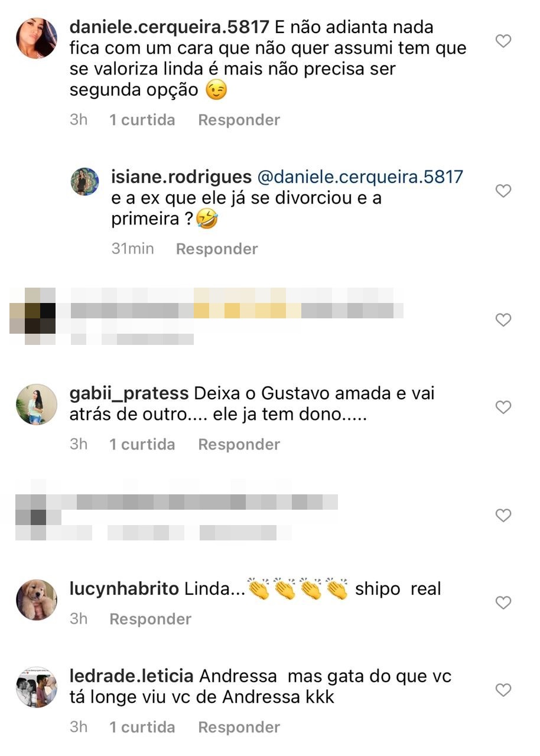Like the first blurred comment's heart icon
The image size is (540, 756).
click(503, 320)
